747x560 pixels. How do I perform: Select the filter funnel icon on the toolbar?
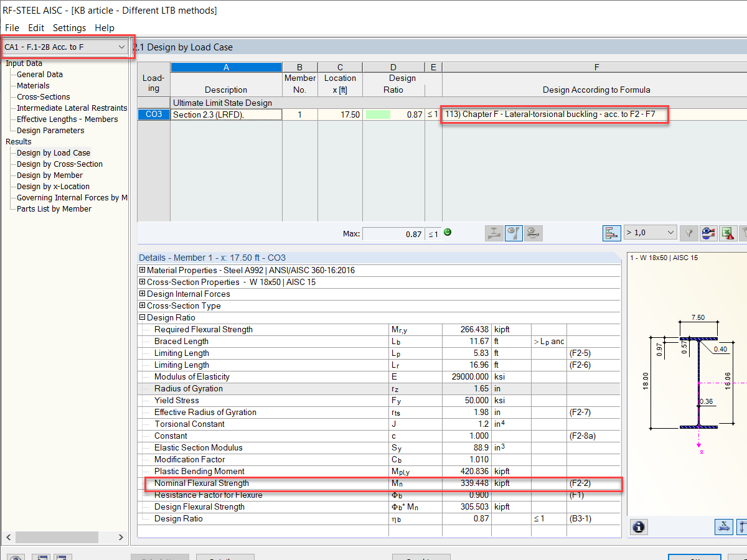688,233
